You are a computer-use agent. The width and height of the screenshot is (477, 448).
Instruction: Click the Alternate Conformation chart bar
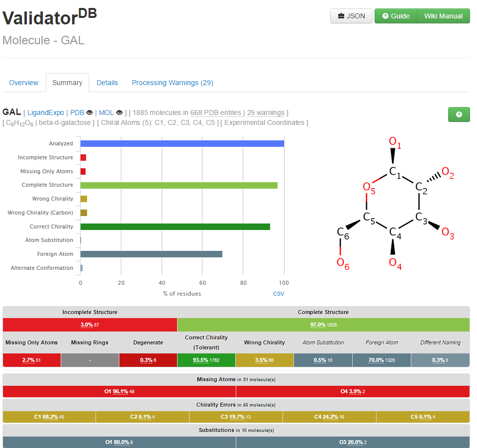(x=82, y=268)
